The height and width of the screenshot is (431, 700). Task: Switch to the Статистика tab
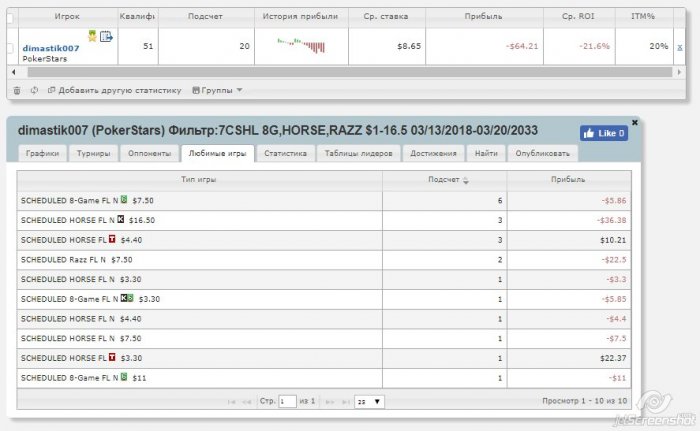click(285, 153)
